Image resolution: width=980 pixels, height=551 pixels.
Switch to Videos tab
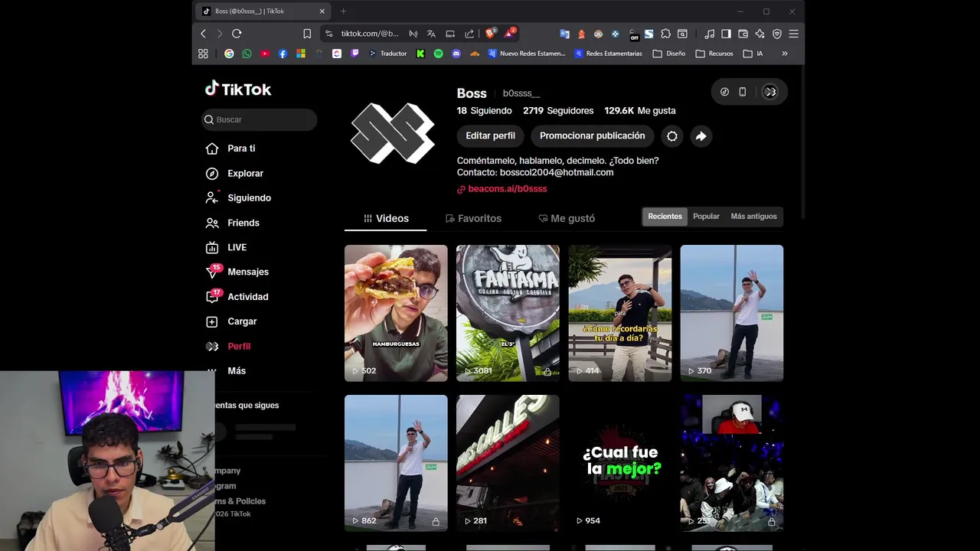pyautogui.click(x=386, y=218)
